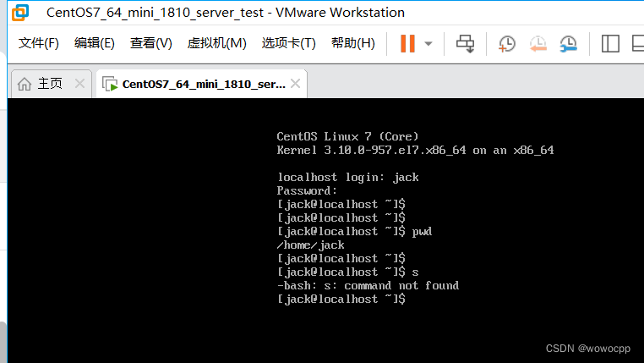Image resolution: width=644 pixels, height=363 pixels.
Task: Close the CentOS7_64_mini_1810_ser... tab
Action: coord(295,84)
